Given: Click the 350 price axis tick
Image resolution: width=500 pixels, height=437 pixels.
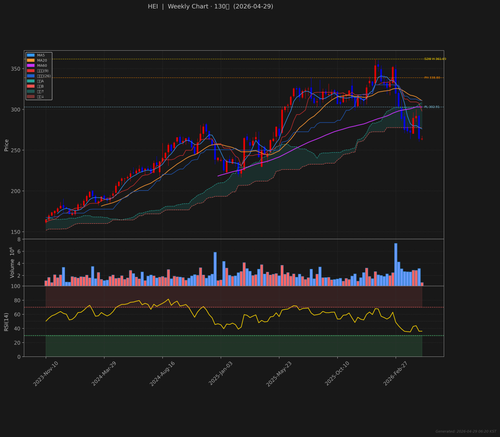Looking at the screenshot, I should coord(16,69).
